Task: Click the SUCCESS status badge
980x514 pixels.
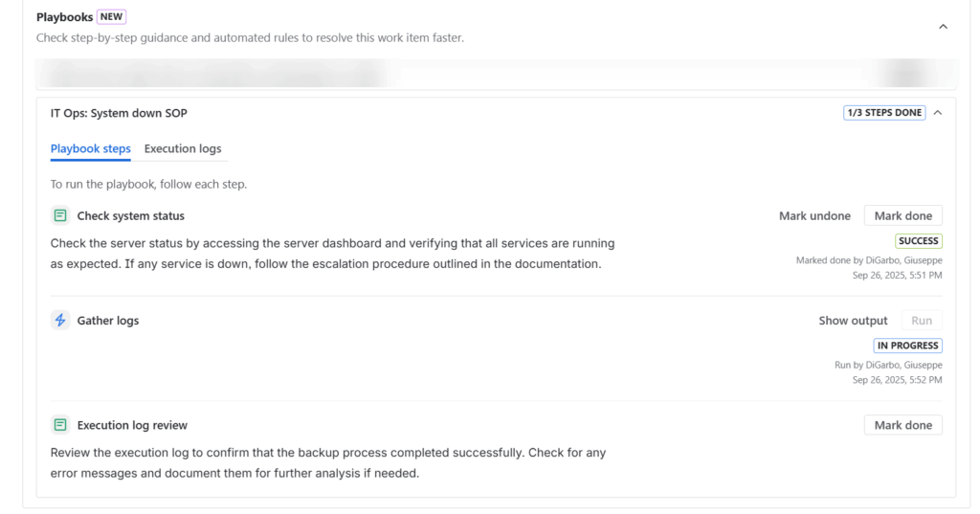Action: (919, 241)
